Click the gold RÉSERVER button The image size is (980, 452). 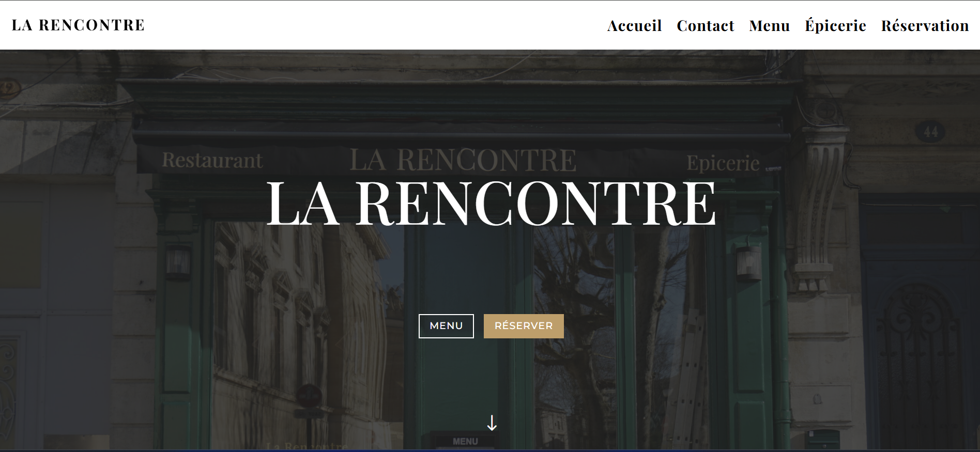tap(523, 326)
